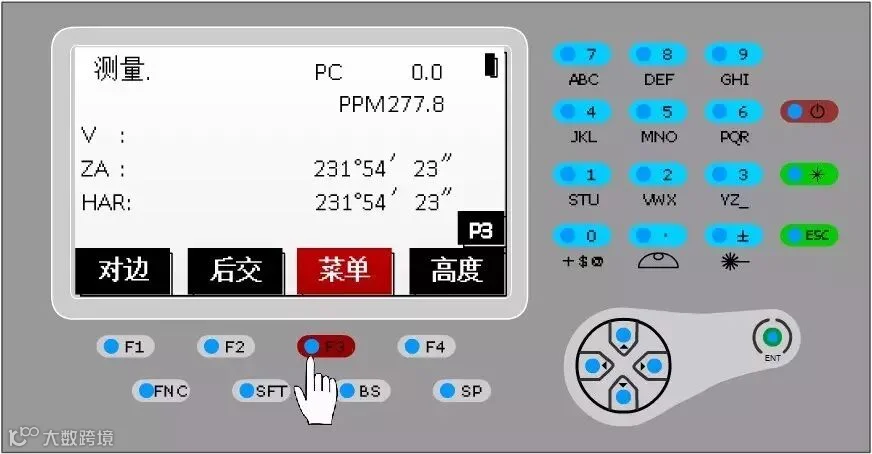The width and height of the screenshot is (872, 454).
Task: Hit the green ESC key
Action: (809, 235)
